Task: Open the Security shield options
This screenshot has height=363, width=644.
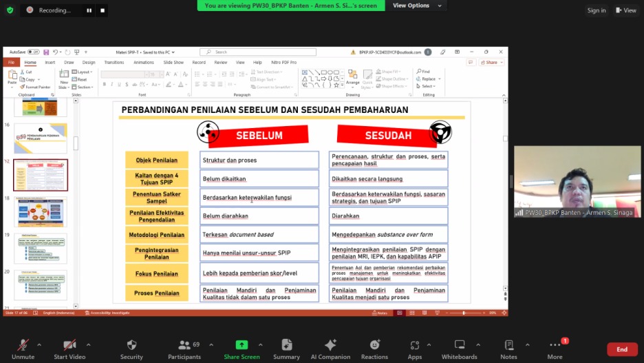Action: [x=131, y=348]
